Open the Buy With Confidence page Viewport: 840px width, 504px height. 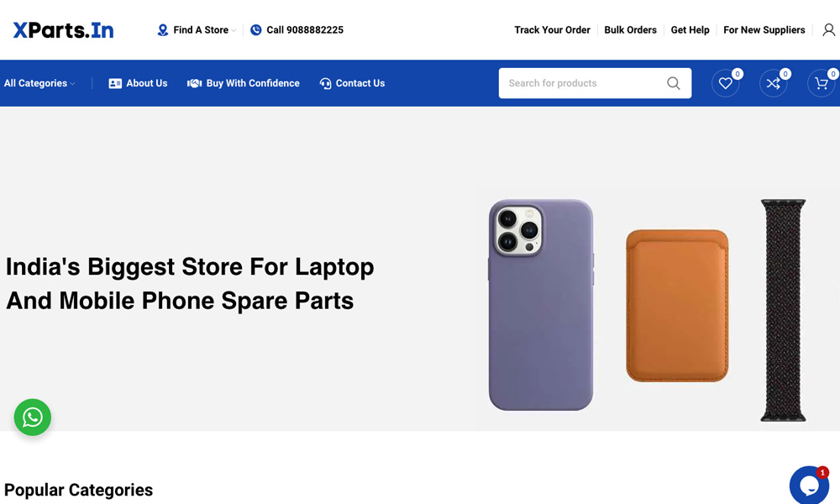click(244, 83)
